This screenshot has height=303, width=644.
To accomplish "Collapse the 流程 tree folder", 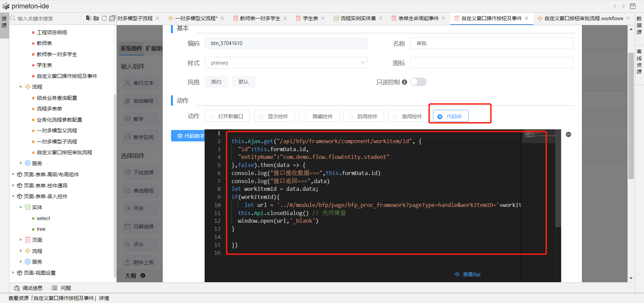I will [x=21, y=87].
